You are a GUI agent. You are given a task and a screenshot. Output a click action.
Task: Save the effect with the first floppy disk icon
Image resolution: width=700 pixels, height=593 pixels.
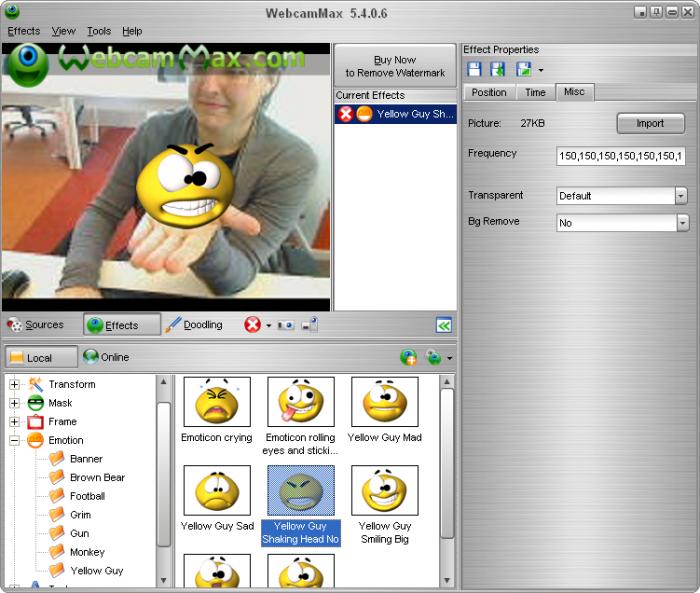474,70
